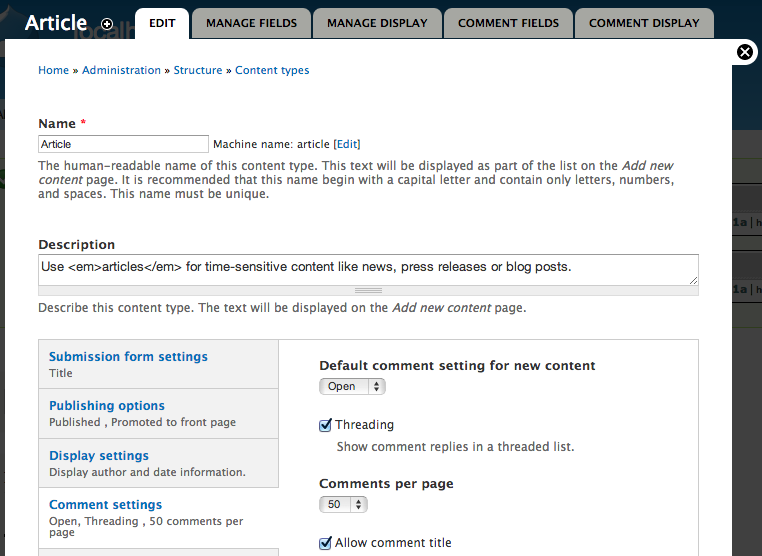Click the Edit machine name link

point(347,144)
